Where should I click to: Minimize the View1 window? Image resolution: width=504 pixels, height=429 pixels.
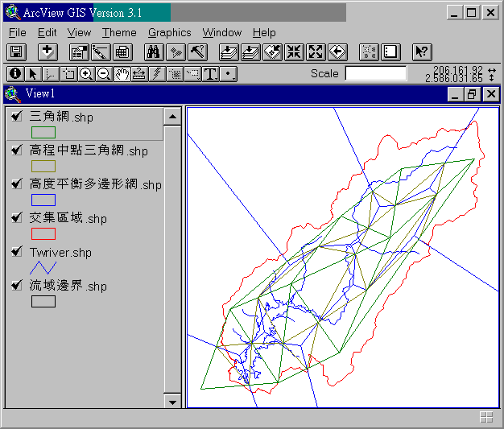pos(455,94)
